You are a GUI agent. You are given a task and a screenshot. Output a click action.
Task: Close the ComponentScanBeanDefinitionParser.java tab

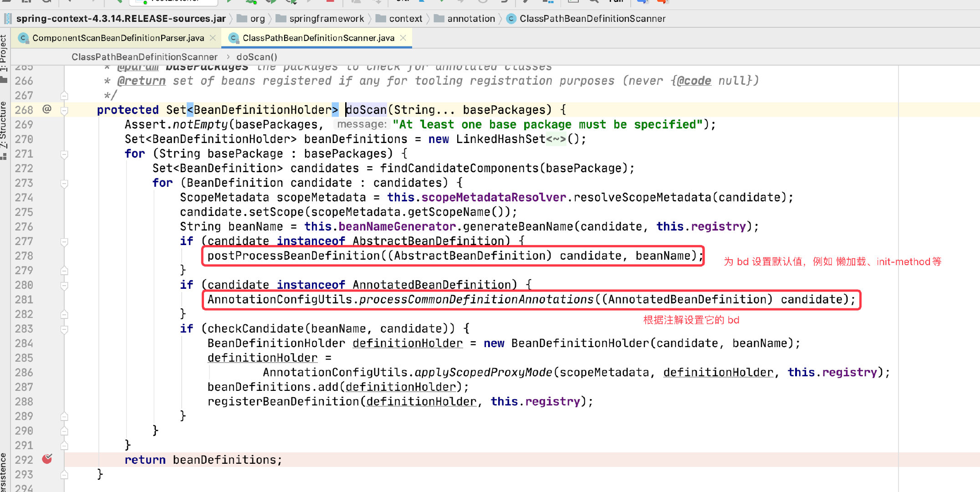click(213, 38)
